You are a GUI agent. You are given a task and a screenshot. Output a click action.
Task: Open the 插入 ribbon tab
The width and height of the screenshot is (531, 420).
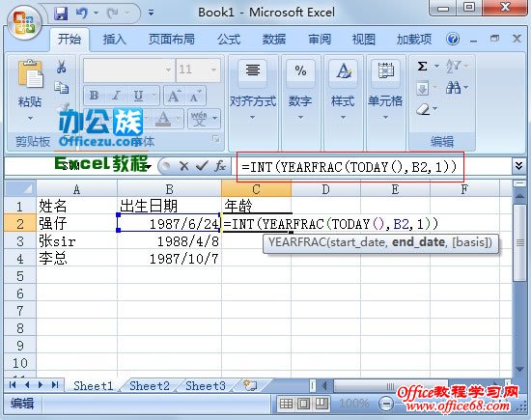click(115, 40)
